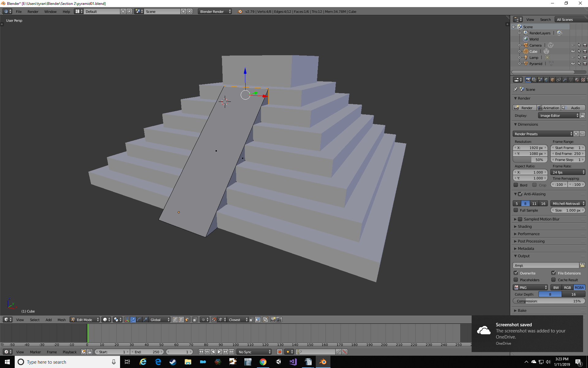Open the mesh Data properties tab
Image resolution: width=588 pixels, height=368 pixels.
point(571,80)
